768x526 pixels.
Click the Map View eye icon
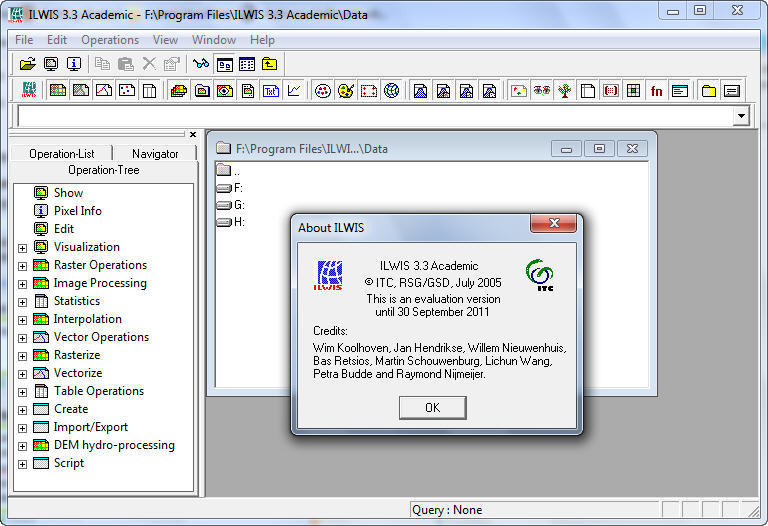[225, 91]
